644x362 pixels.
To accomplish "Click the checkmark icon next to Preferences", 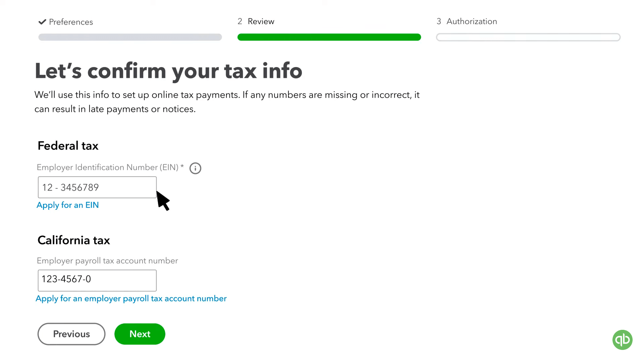I will [x=43, y=22].
